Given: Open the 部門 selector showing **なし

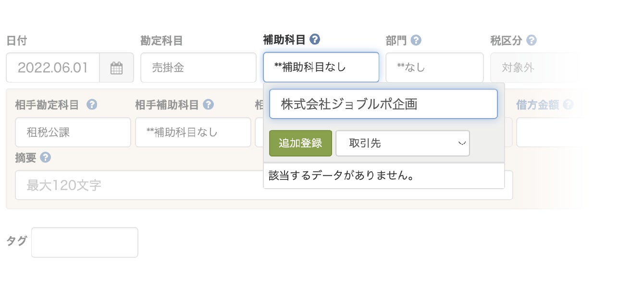Looking at the screenshot, I should click(434, 68).
